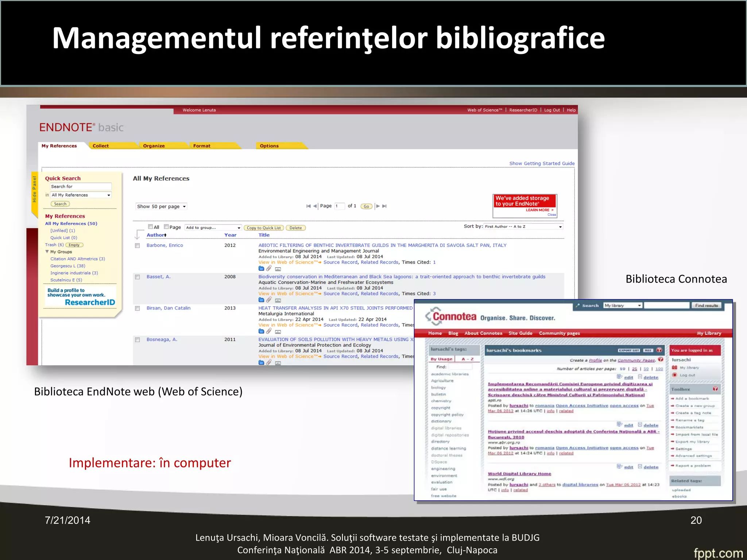Click the figure icon under Basset's reference
This screenshot has width=747, height=560.
tap(278, 301)
